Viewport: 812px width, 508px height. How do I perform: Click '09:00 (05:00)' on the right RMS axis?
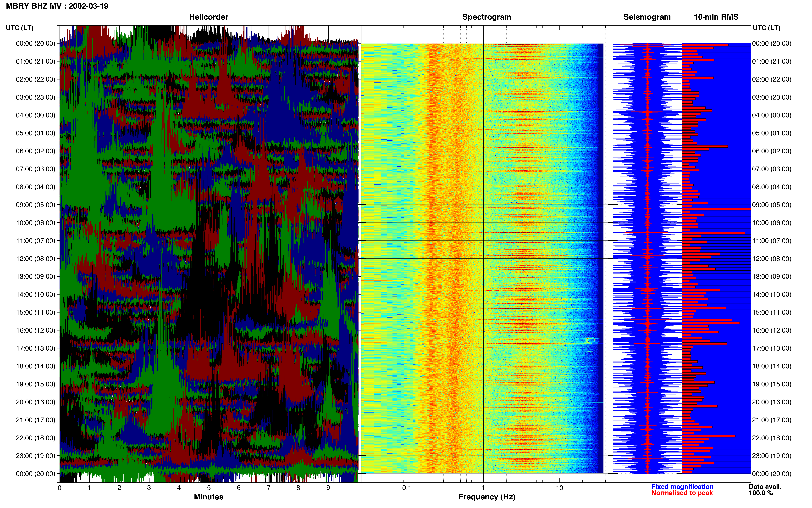tap(772, 205)
